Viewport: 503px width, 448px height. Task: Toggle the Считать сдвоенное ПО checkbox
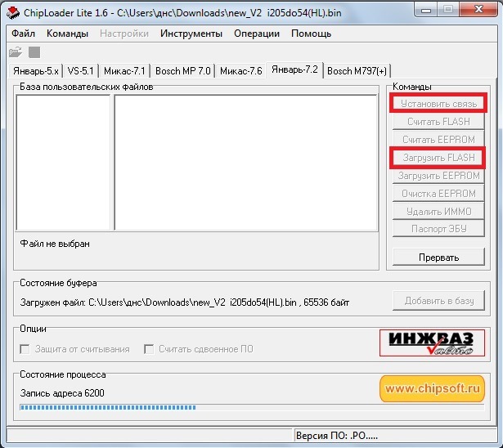pyautogui.click(x=149, y=349)
